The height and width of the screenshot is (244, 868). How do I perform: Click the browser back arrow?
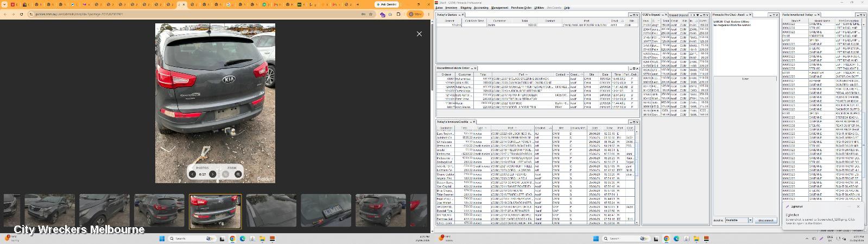point(5,14)
